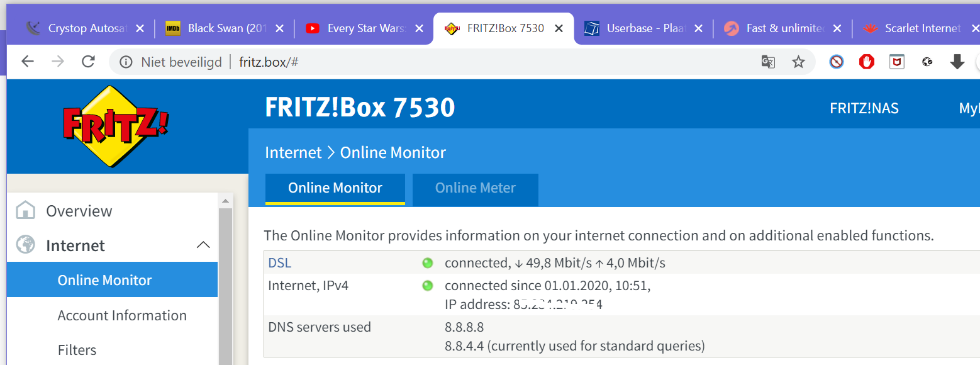
Task: Select the Online Monitor tab
Action: (x=335, y=188)
